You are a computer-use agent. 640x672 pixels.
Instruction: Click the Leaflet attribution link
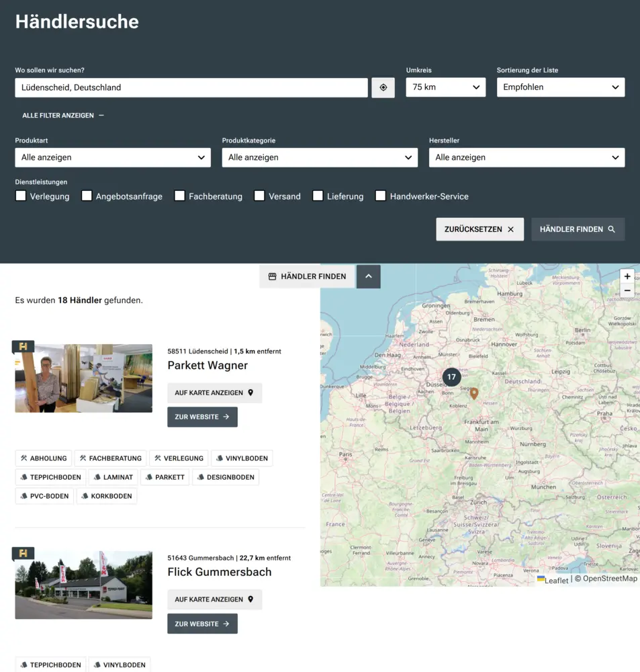pos(555,580)
